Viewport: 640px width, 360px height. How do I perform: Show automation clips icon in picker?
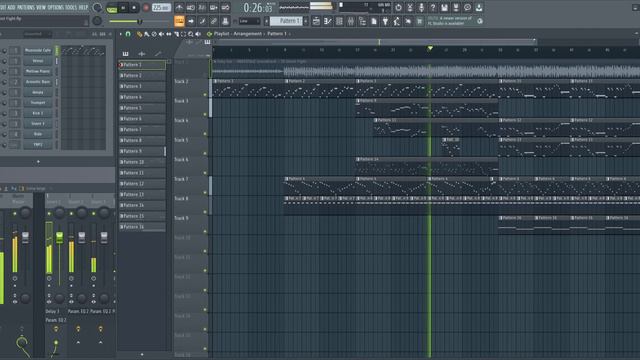click(x=158, y=53)
